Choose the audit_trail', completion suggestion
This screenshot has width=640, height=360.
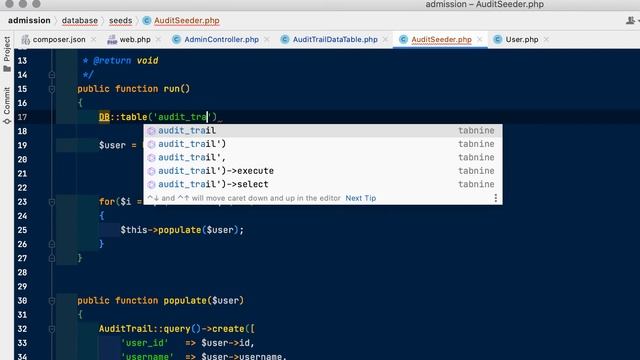[323, 158]
